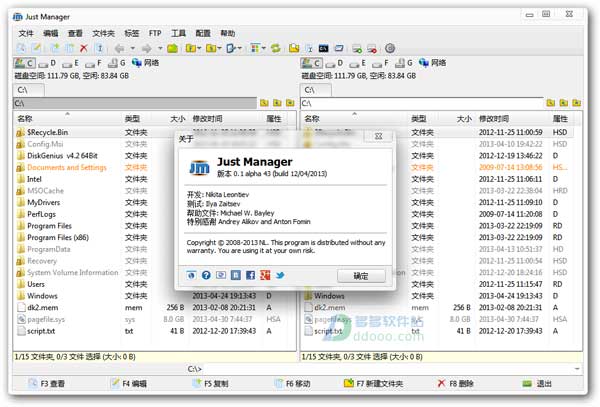Open the FTP menu
Viewport: 600px width, 407px height.
[x=155, y=33]
